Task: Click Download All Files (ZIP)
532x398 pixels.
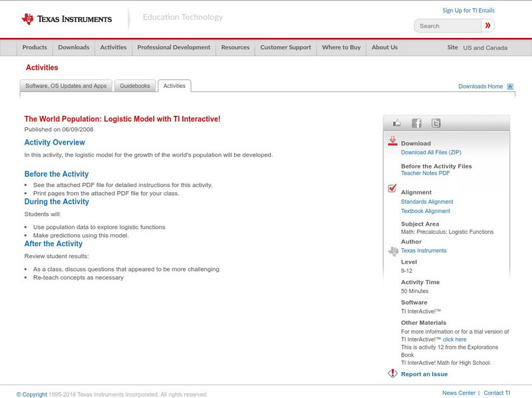Action: coord(431,152)
